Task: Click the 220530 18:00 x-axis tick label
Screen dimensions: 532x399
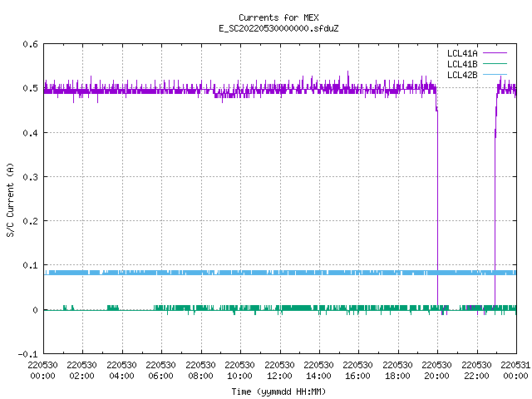Action: click(x=397, y=371)
